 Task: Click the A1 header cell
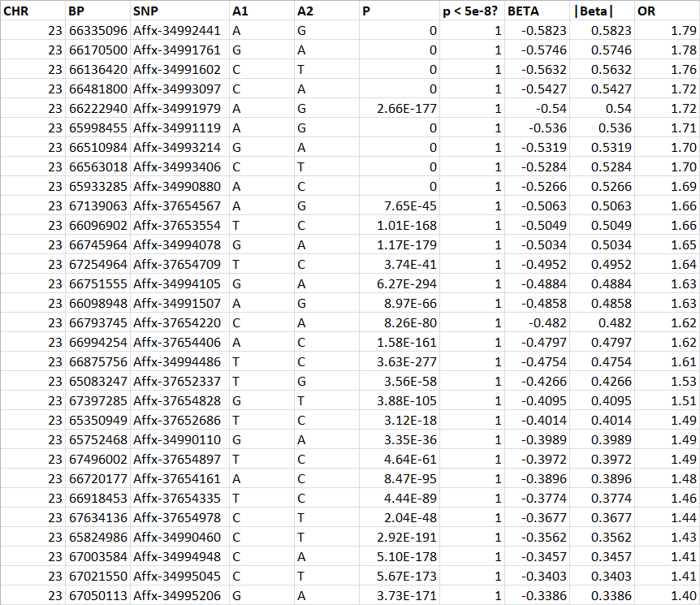[261, 11]
